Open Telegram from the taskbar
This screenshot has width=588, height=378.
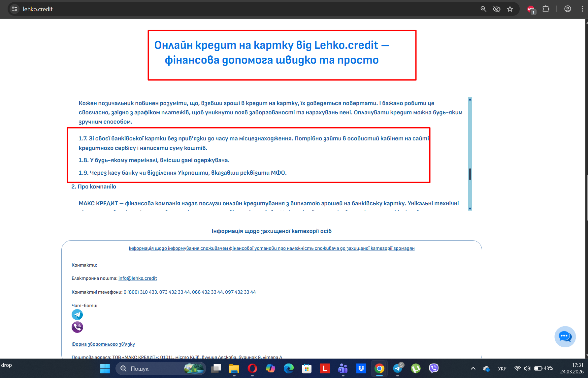tap(398, 368)
